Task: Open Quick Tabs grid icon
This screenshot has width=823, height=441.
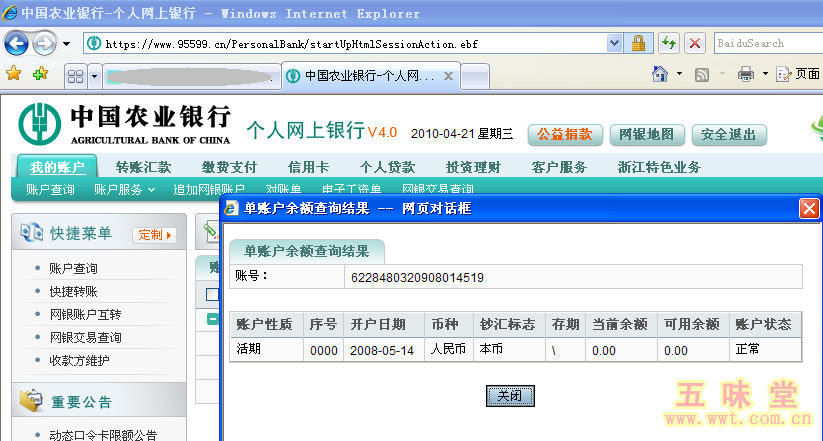Action: 75,76
